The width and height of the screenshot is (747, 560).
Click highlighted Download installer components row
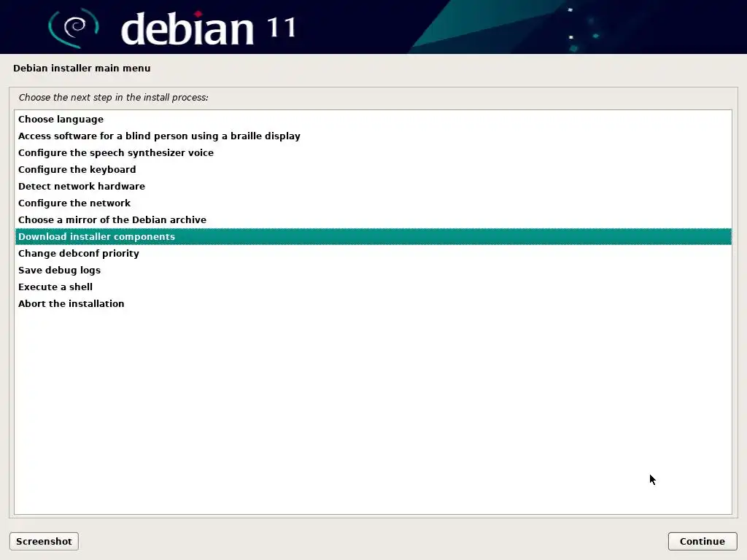click(x=373, y=237)
